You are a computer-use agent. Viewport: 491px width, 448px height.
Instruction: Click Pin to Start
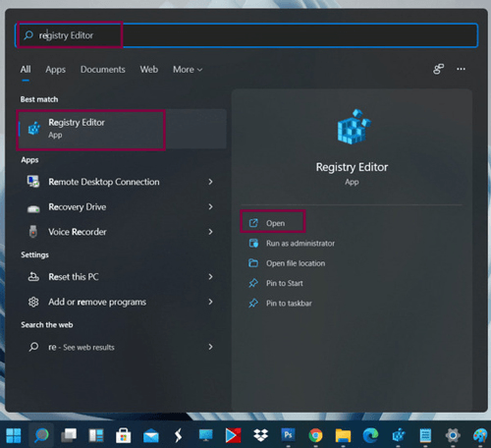(284, 283)
